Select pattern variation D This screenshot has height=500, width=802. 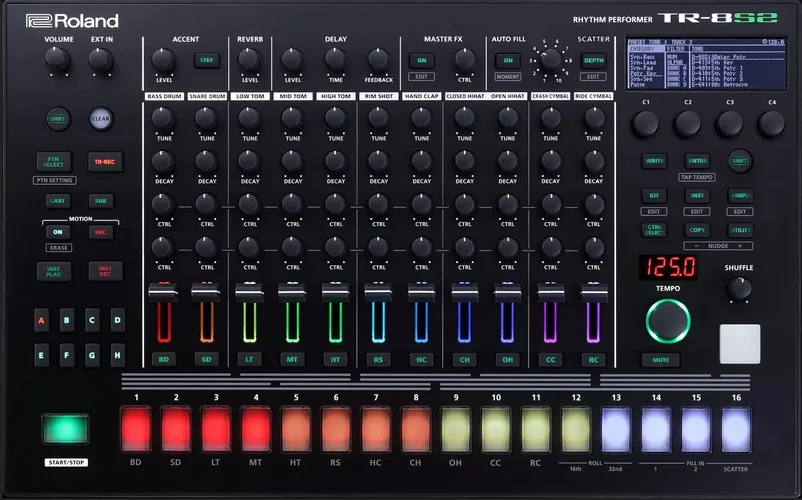118,321
